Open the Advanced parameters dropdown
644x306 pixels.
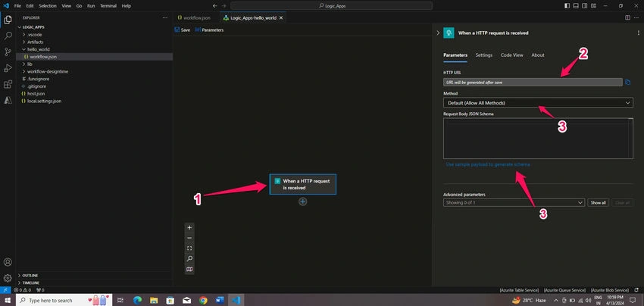click(x=514, y=202)
